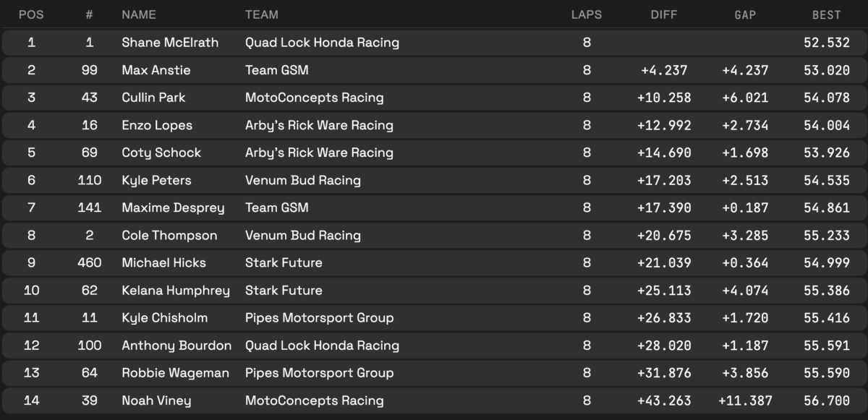Select Robbie Wageman's bike number 64
Screen dimensions: 868x420
tap(90, 373)
